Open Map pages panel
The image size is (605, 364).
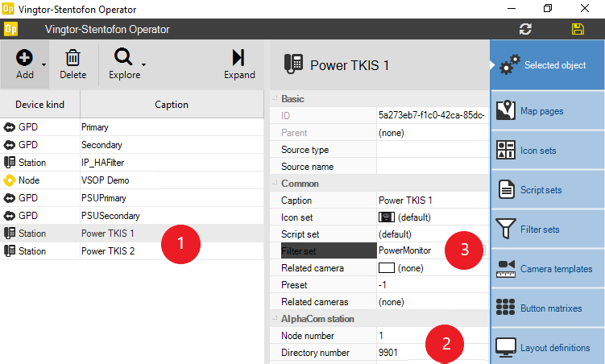tap(547, 110)
